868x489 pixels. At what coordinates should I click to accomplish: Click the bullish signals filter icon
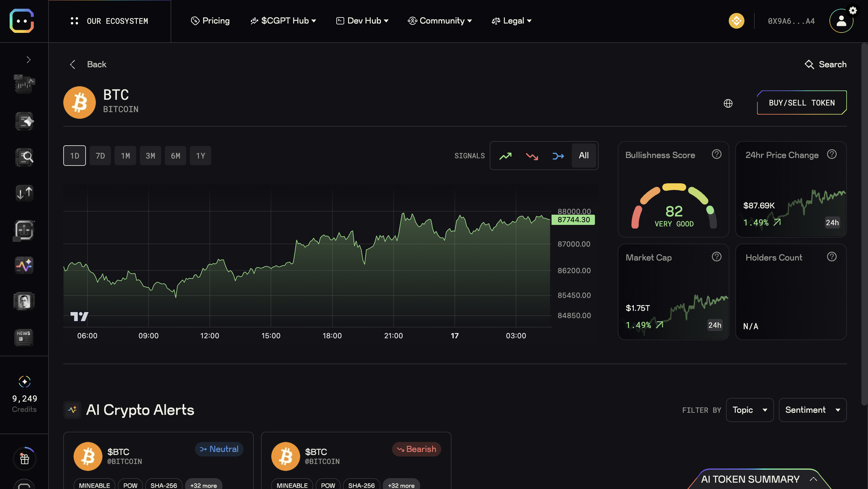(505, 156)
